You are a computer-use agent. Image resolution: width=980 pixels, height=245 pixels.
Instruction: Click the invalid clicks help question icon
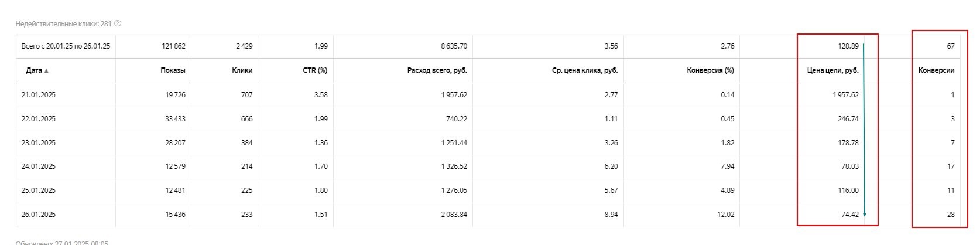click(118, 23)
